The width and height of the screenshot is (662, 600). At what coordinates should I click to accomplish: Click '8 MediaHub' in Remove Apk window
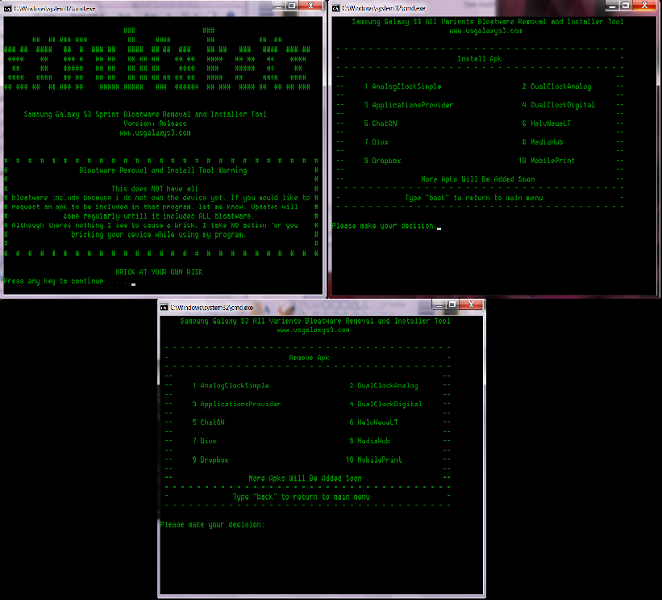369,441
